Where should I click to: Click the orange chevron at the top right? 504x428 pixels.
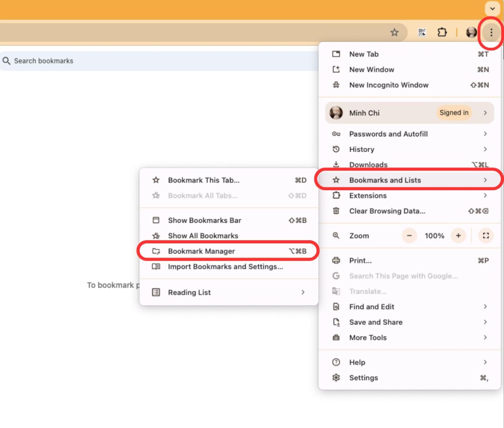[x=492, y=9]
